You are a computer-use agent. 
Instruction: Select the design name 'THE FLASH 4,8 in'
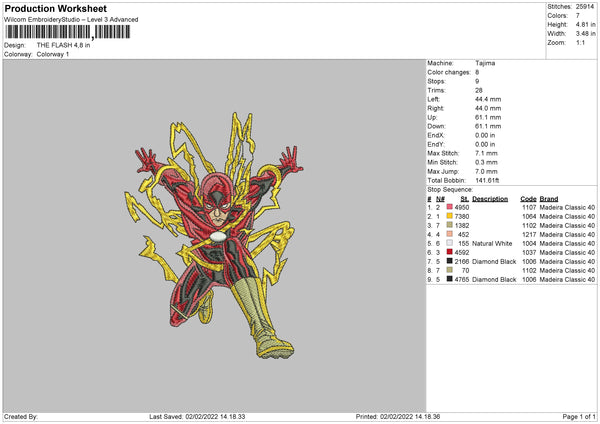coord(64,45)
